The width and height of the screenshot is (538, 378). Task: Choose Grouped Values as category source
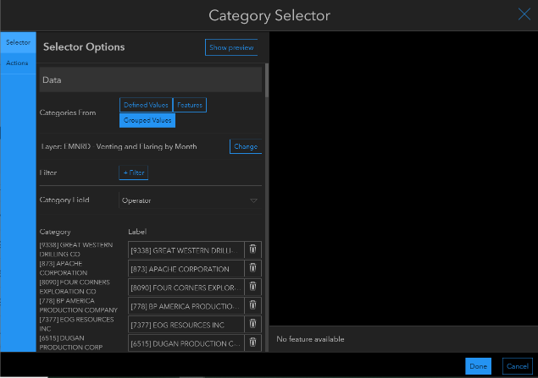point(147,120)
